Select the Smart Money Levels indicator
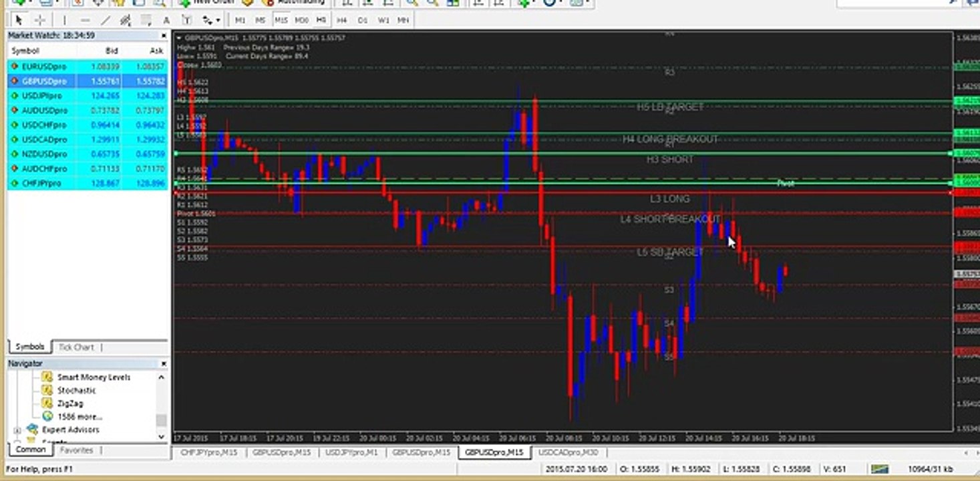This screenshot has height=481, width=980. click(x=94, y=377)
